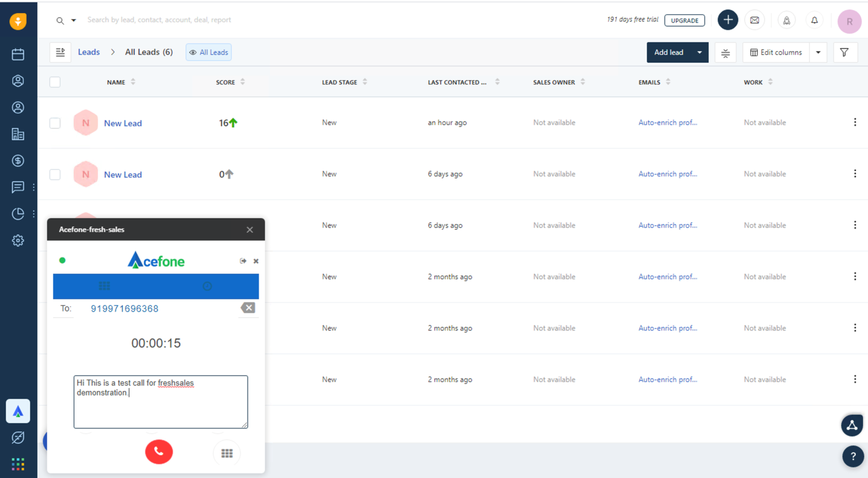End the call with the red phone button
Screen dimensions: 868x478
tap(159, 452)
